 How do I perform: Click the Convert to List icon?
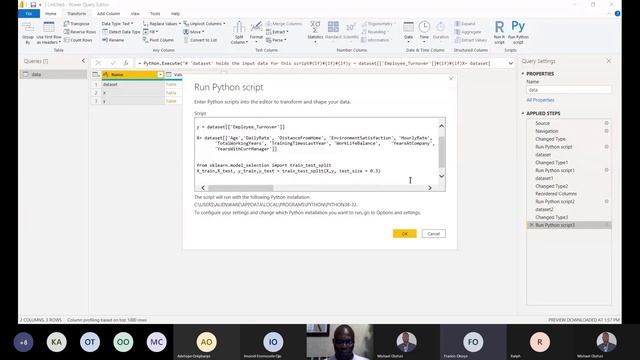(186, 40)
